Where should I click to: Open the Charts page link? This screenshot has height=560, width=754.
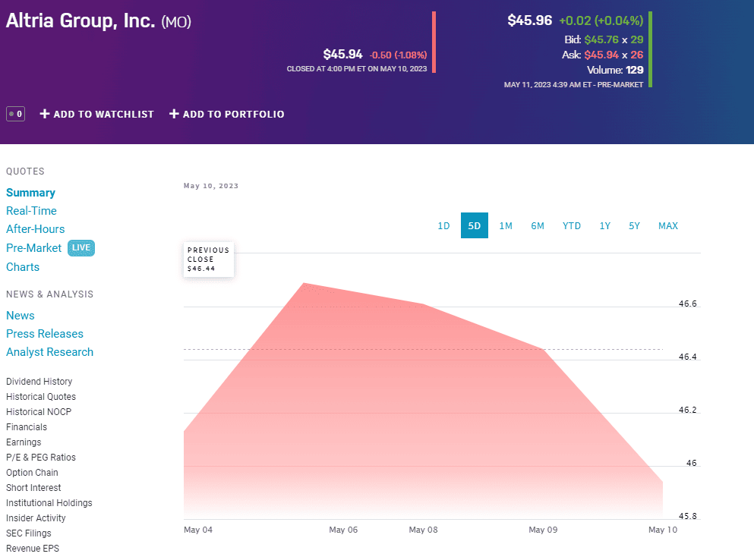tap(23, 267)
